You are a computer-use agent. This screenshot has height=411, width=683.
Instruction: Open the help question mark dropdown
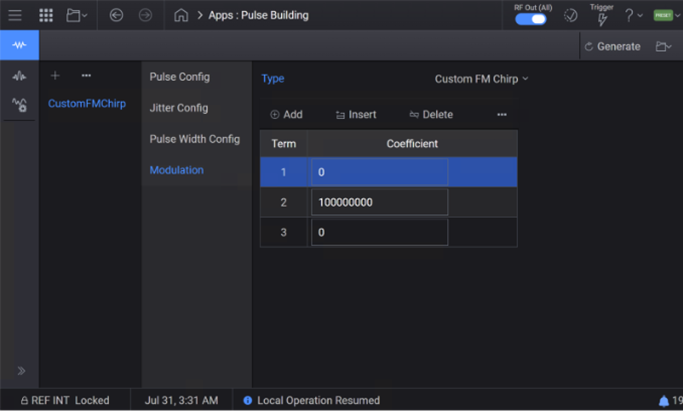[633, 15]
